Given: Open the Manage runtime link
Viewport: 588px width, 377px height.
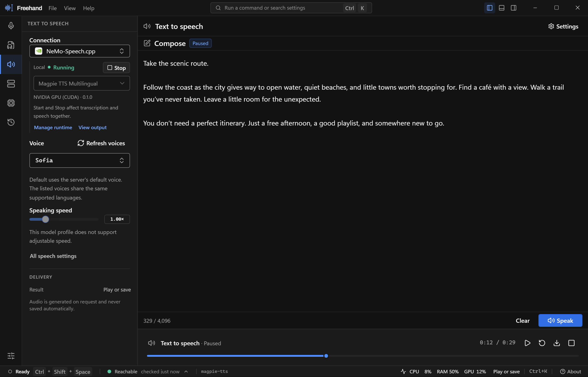Looking at the screenshot, I should 53,127.
